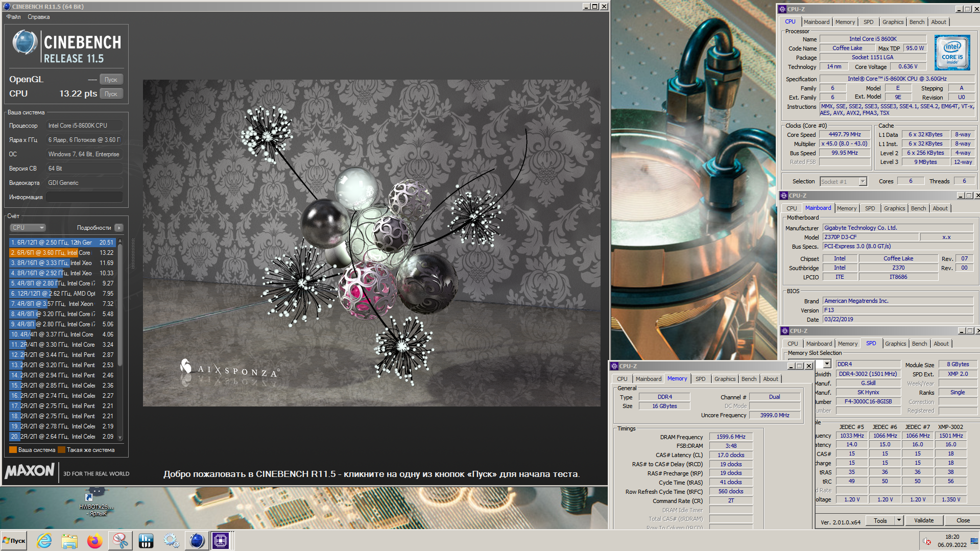Click the Процессор field Intel Core i5-8600K CPU
The width and height of the screenshot is (980, 551).
(84, 126)
